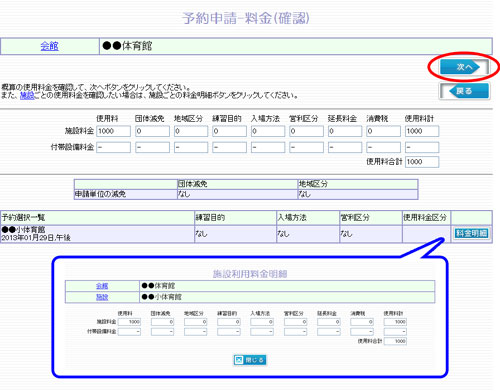500x391 pixels.
Task: Click the popup's 使用料合計 total field
Action: pos(395,341)
